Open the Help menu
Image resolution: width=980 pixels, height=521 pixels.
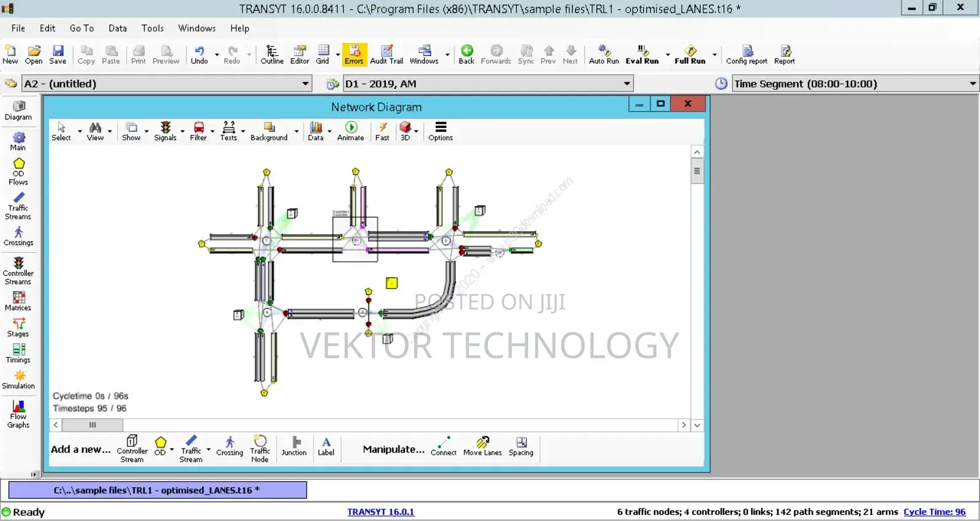[x=239, y=28]
